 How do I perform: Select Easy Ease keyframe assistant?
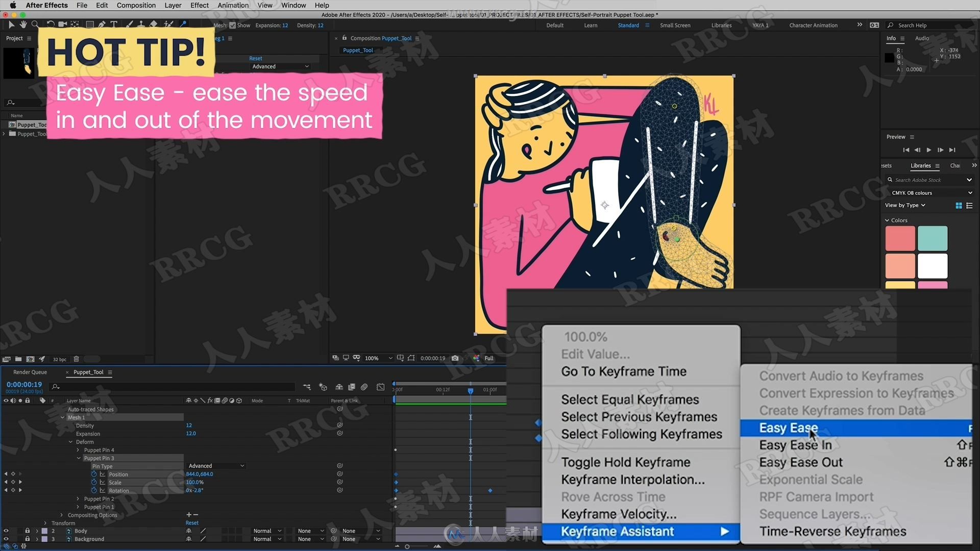click(x=788, y=428)
